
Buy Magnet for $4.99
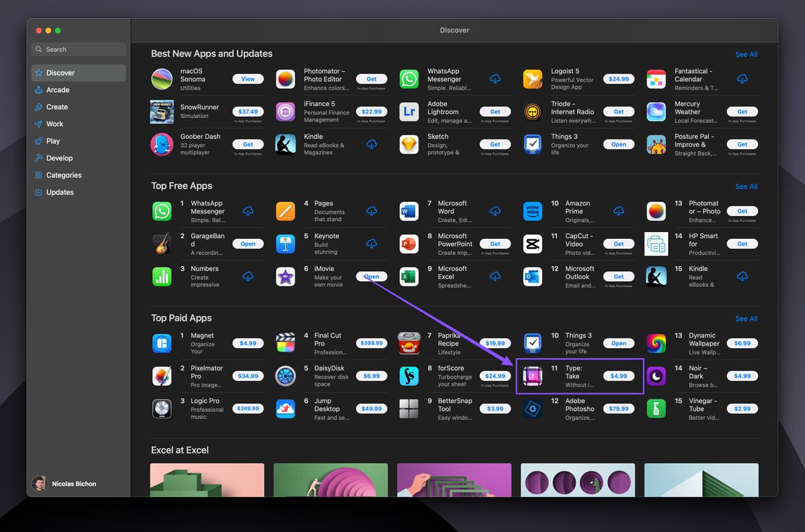pos(248,343)
